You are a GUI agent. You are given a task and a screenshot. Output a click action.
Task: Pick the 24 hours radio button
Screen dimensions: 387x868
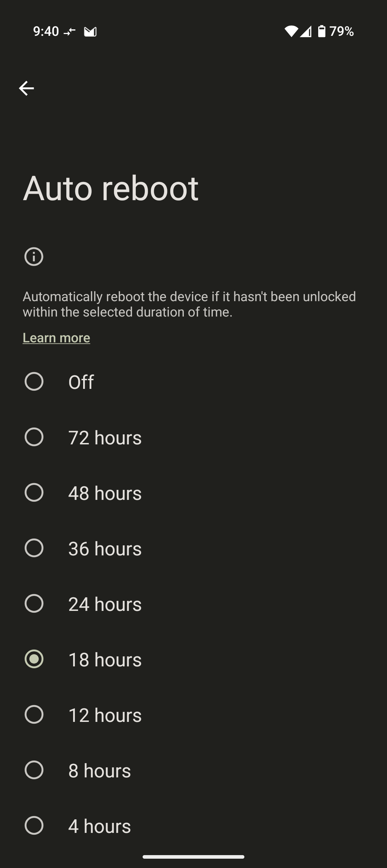click(34, 603)
